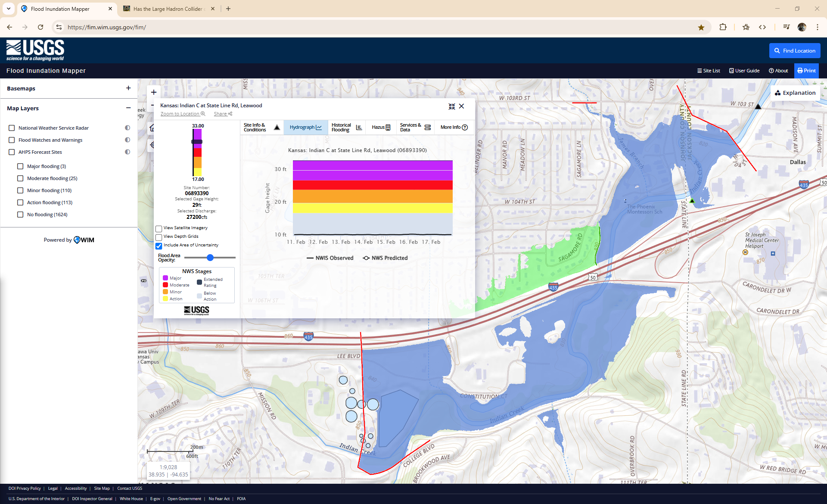Enable National Weather Service Radar layer
The height and width of the screenshot is (504, 827).
point(12,128)
